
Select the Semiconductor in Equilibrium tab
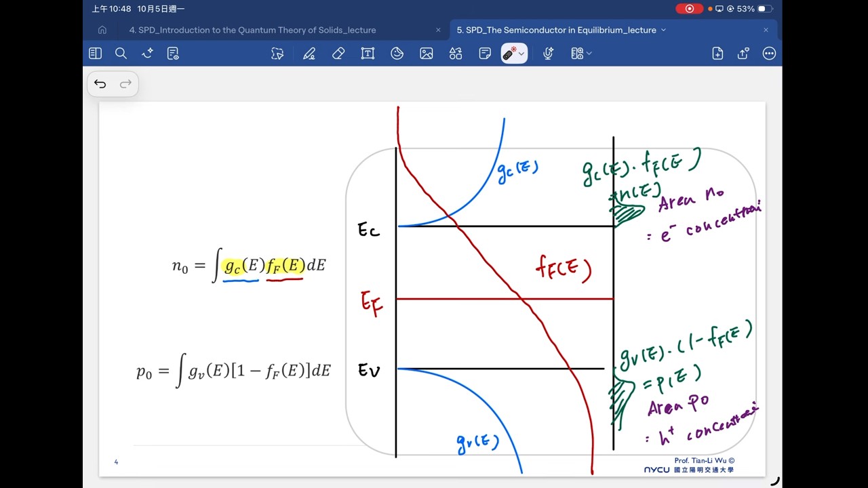point(556,30)
